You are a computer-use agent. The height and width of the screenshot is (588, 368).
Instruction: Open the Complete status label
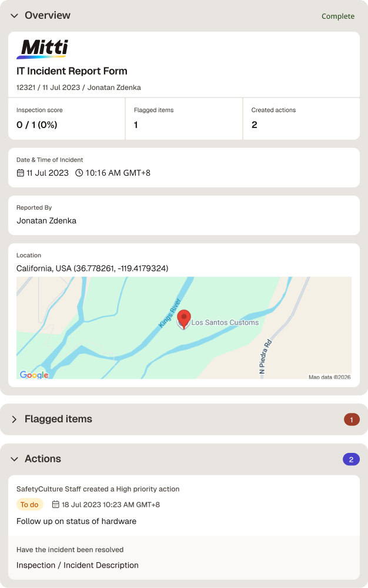click(338, 16)
